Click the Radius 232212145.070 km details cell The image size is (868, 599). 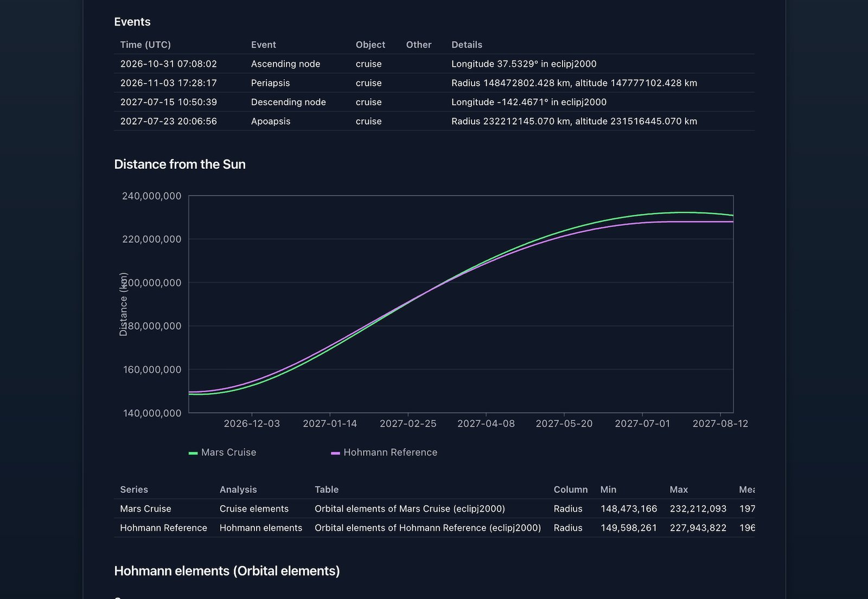pos(574,122)
